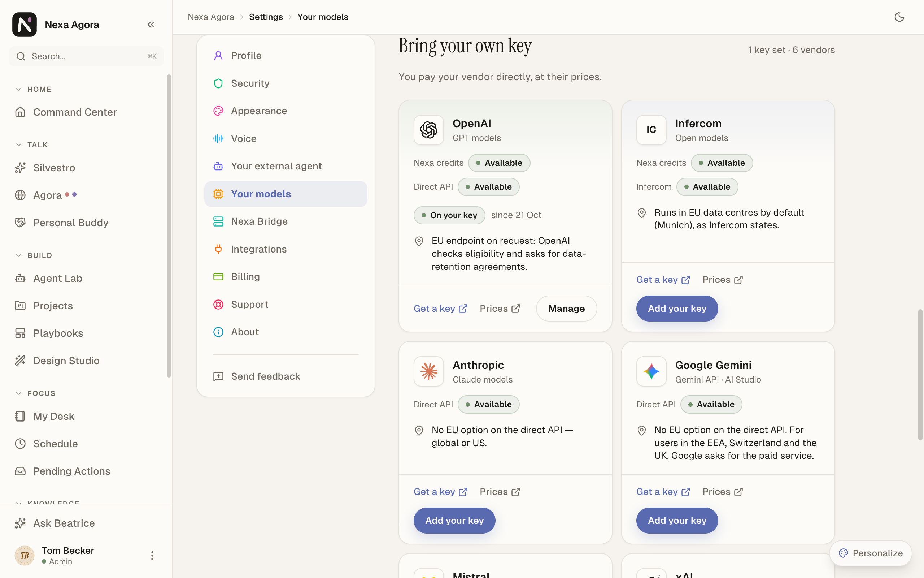Open Get a key link for OpenAI
The width and height of the screenshot is (924, 578).
coord(441,309)
